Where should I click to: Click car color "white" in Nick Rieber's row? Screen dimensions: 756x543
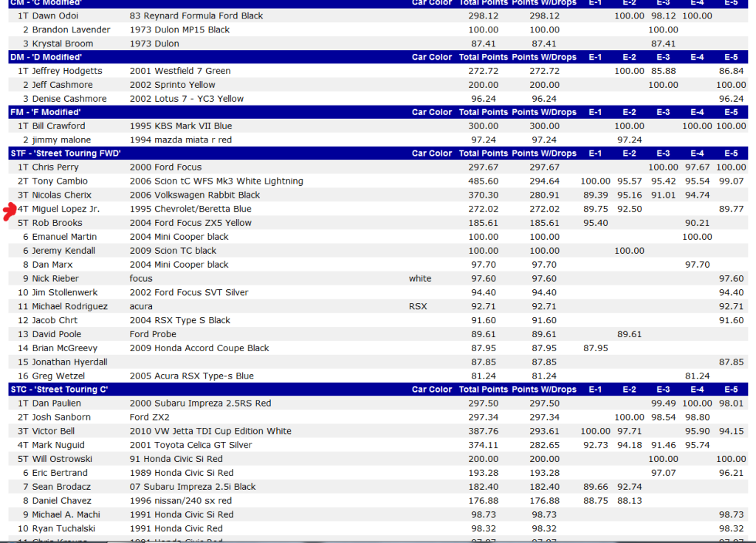point(420,280)
